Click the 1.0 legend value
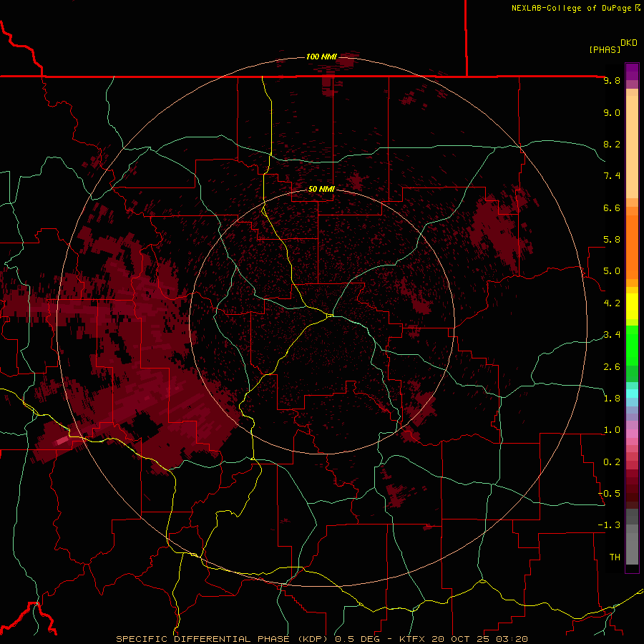Viewport: 644px width, 644px height. point(612,430)
